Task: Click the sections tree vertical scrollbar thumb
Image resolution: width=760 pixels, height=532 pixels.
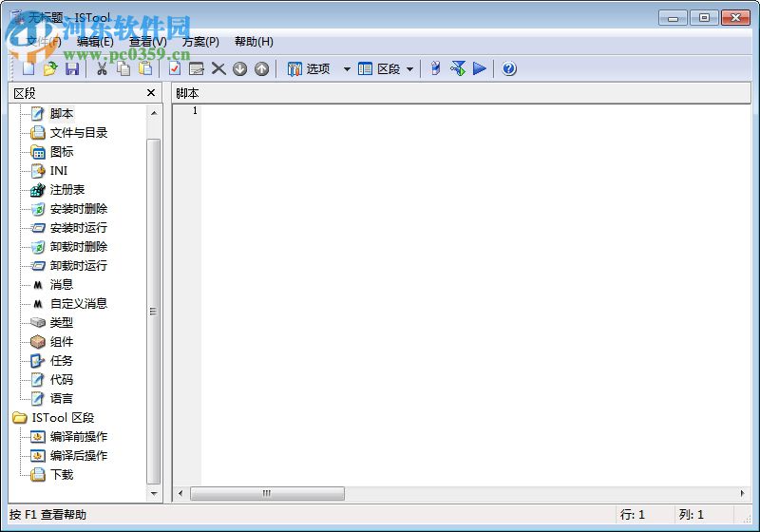Action: click(154, 311)
